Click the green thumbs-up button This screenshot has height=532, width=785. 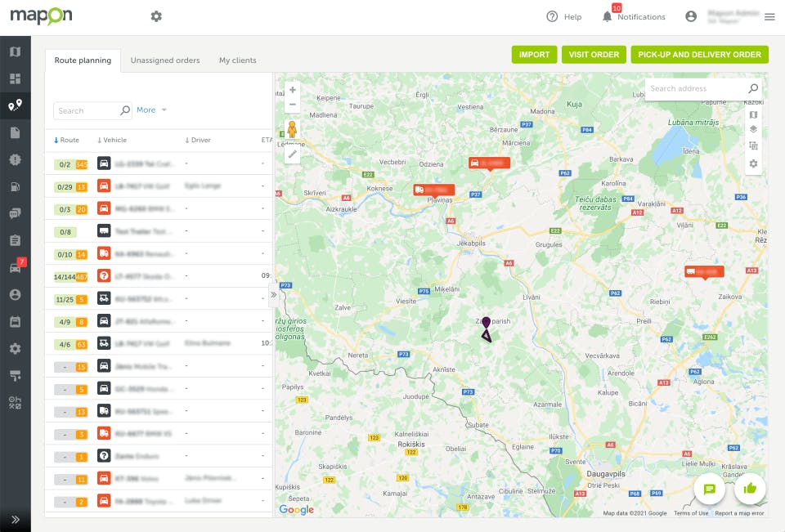[750, 489]
